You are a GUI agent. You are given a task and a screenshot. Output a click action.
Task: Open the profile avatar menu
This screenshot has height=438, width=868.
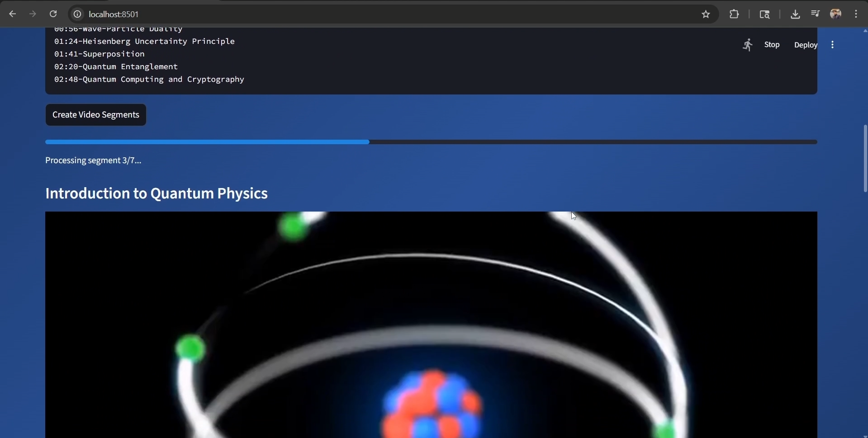point(836,14)
